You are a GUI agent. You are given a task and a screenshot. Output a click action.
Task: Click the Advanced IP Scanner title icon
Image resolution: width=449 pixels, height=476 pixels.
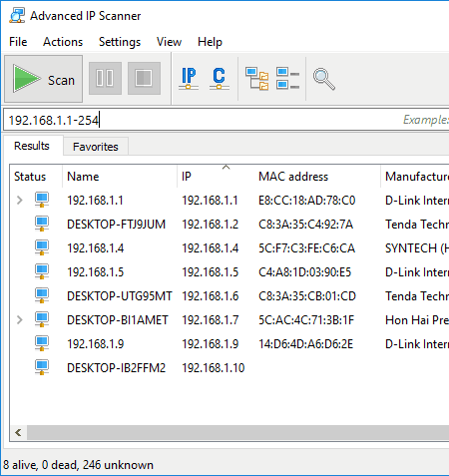click(17, 16)
